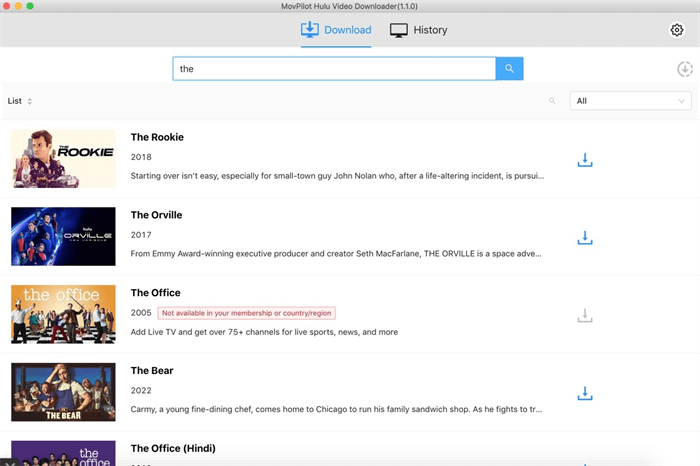Select The Office thumbnail
Image resolution: width=700 pixels, height=466 pixels.
tap(63, 314)
